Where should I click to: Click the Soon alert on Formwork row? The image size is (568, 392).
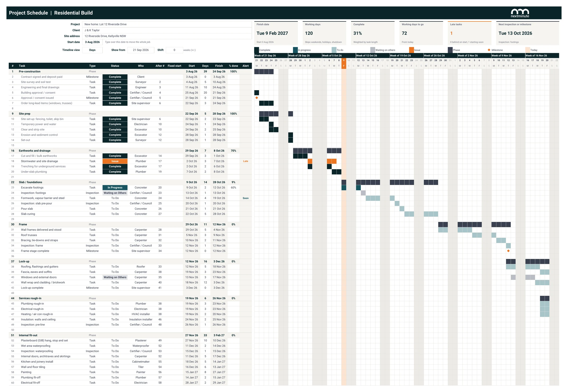[x=245, y=198]
